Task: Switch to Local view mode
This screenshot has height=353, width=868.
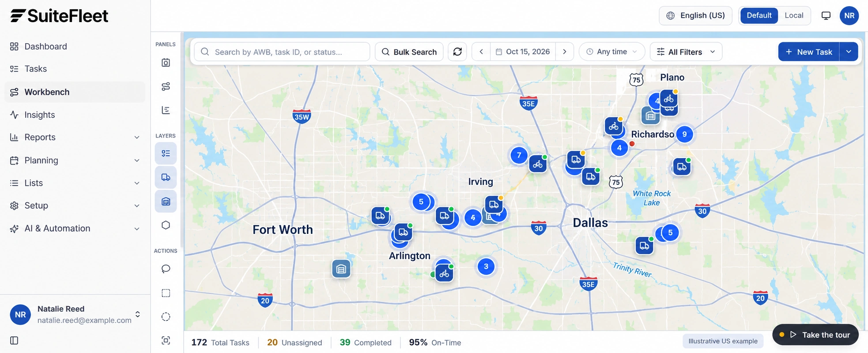Action: pos(794,15)
